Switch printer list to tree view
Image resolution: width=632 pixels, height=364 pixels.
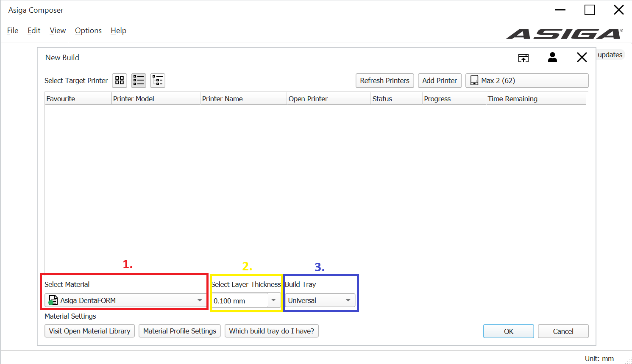click(x=158, y=81)
